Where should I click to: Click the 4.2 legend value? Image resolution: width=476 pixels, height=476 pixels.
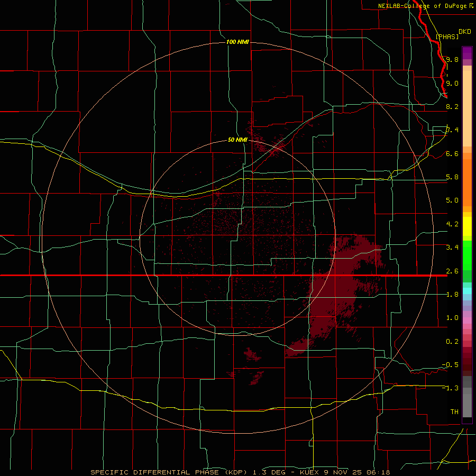click(452, 224)
